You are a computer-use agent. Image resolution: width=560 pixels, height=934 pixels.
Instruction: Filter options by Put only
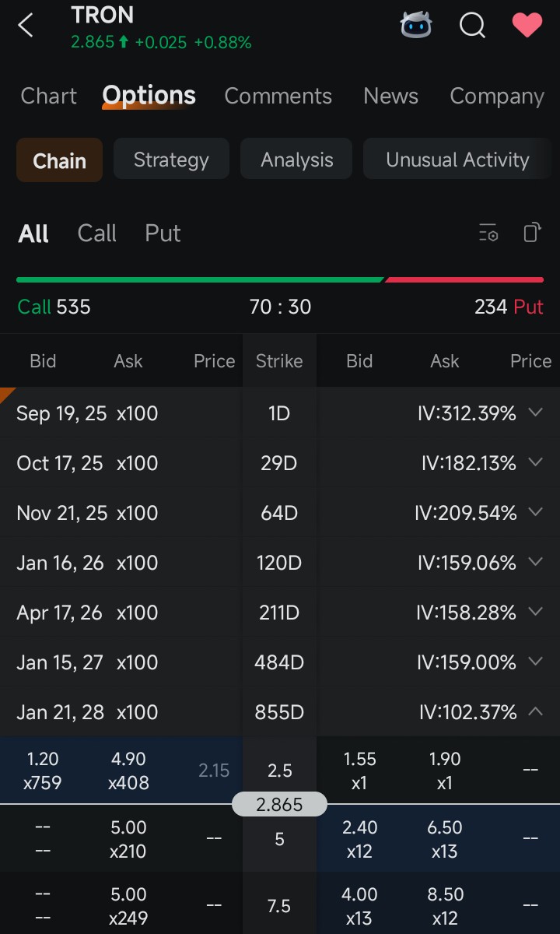pos(163,233)
